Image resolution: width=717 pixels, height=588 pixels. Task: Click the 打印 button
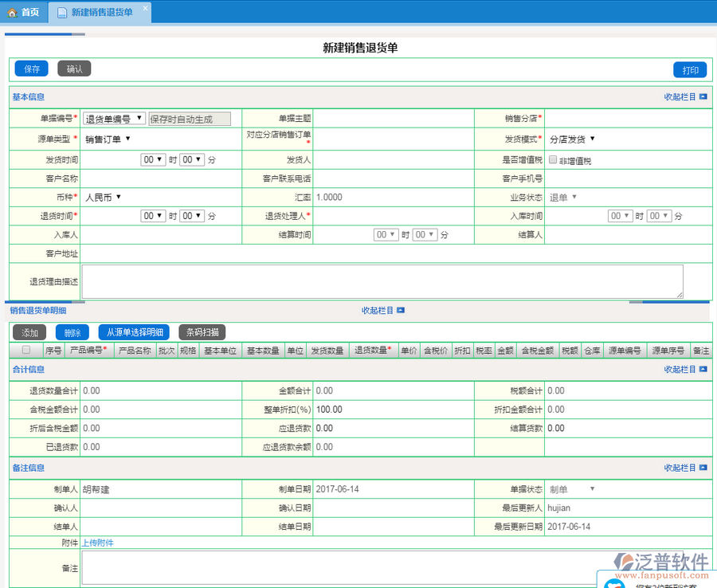pyautogui.click(x=689, y=70)
